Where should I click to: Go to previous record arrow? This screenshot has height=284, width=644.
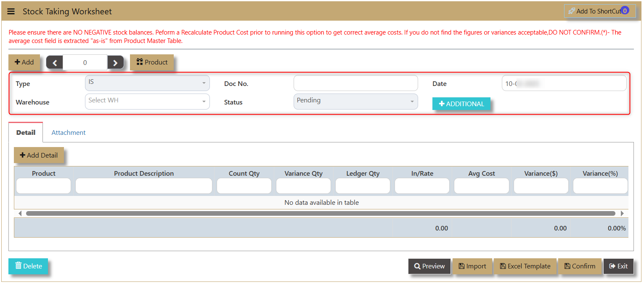tap(54, 63)
